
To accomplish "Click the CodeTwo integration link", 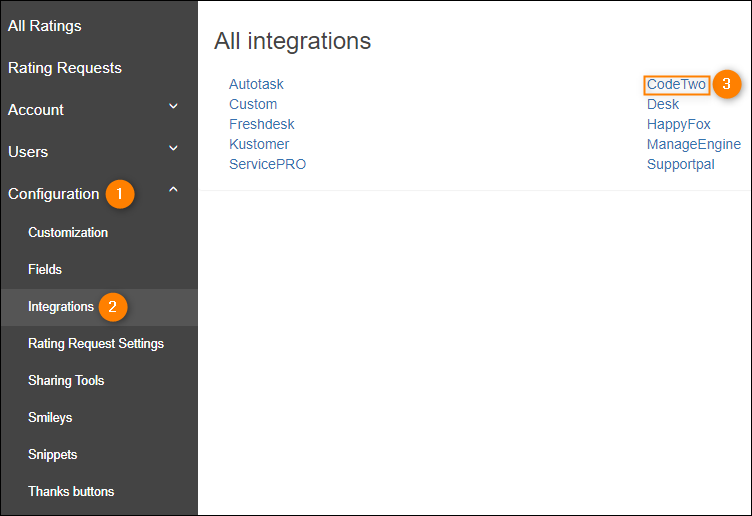I will tap(676, 84).
